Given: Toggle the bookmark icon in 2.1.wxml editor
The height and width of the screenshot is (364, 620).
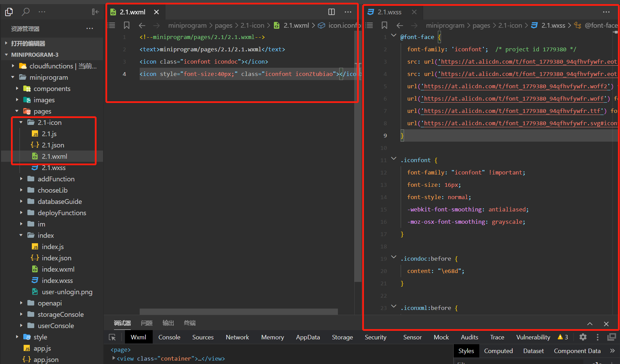Looking at the screenshot, I should (x=126, y=25).
